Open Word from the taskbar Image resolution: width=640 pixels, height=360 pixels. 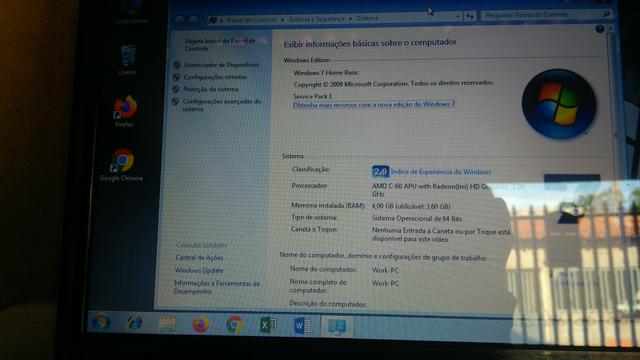[x=302, y=326]
